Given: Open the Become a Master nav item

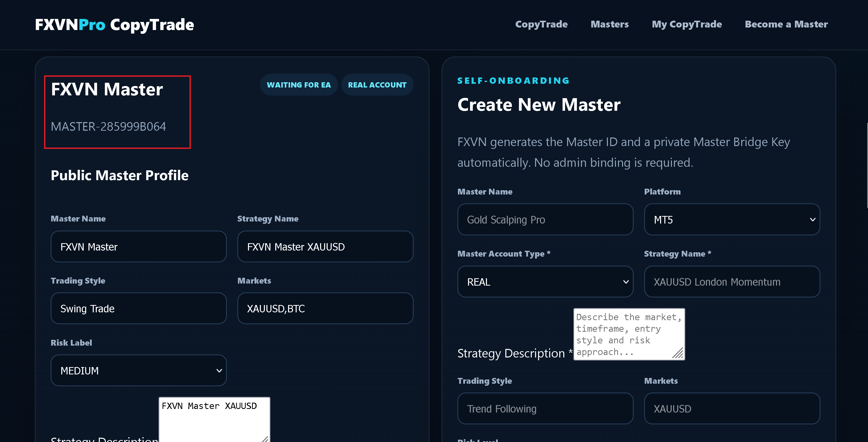Looking at the screenshot, I should pos(786,24).
